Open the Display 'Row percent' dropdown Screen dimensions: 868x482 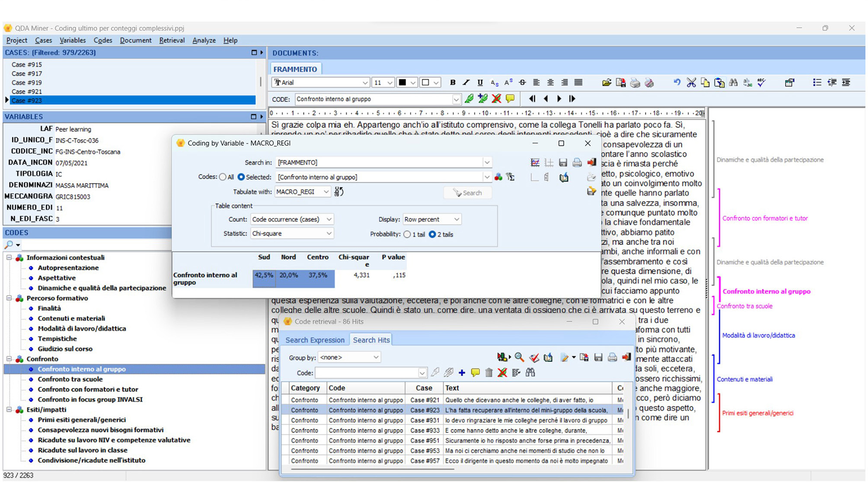(456, 220)
